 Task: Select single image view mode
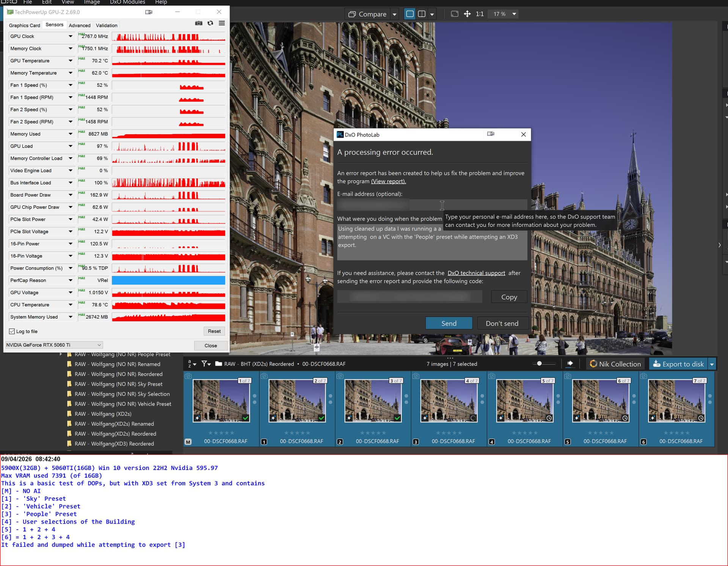click(409, 14)
